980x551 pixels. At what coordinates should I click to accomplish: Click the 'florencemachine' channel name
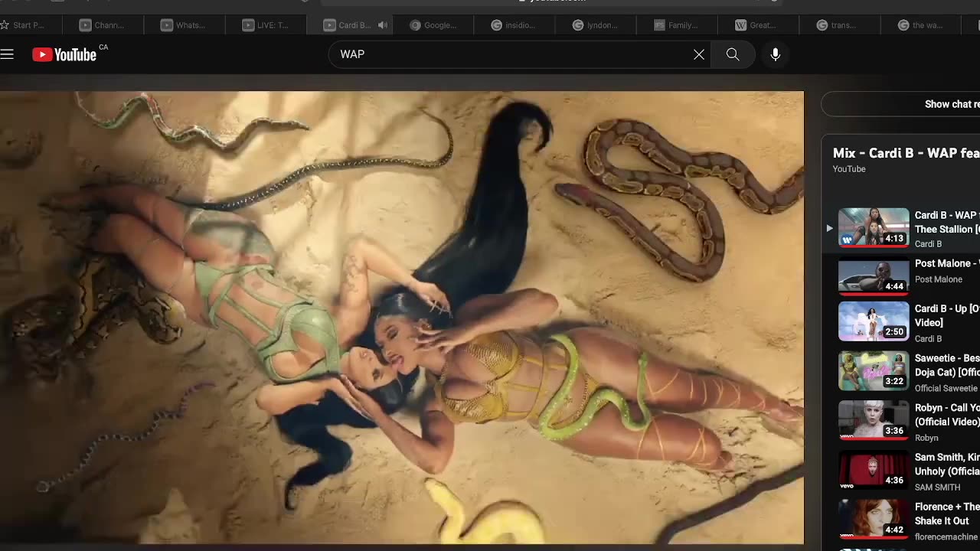coord(946,537)
